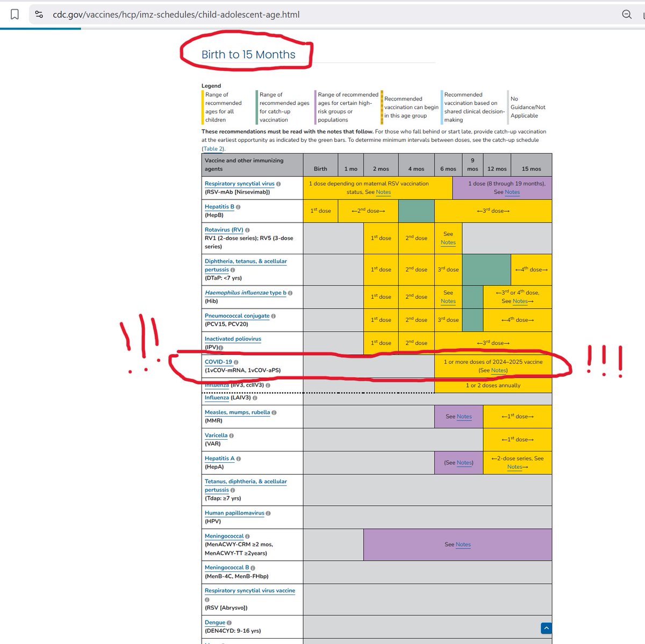
Task: Open the Inactivated poliovirus link
Action: pyautogui.click(x=233, y=339)
